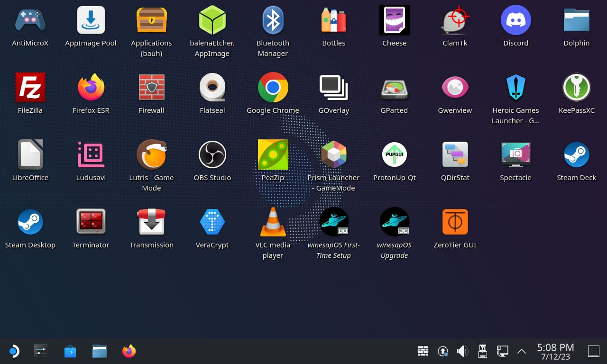Screen dimensions: 607x364
Task: Select the Heroic Games Launcher icon
Action: pos(515,87)
